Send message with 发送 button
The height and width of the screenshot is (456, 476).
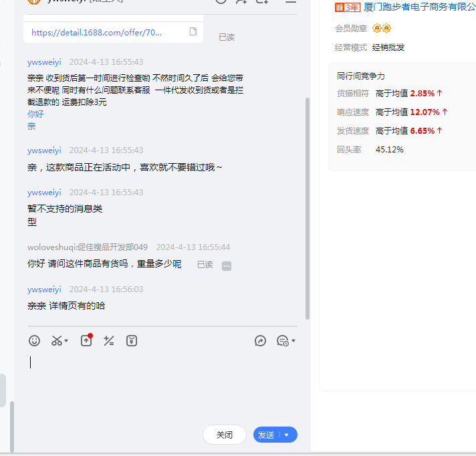coord(266,435)
